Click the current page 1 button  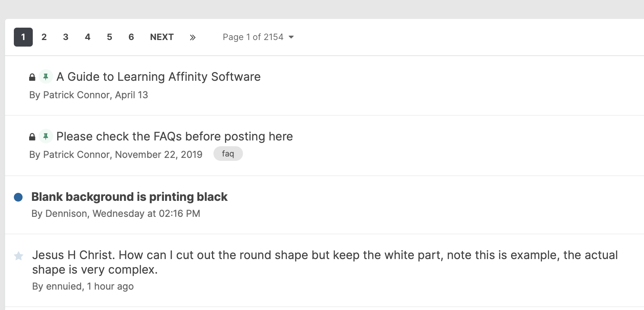(x=23, y=37)
